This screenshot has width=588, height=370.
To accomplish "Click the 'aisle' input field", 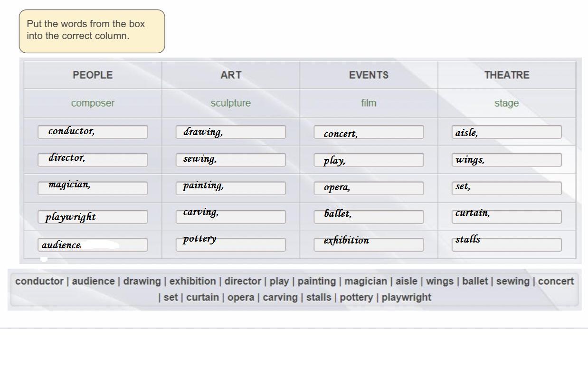I will tap(506, 132).
